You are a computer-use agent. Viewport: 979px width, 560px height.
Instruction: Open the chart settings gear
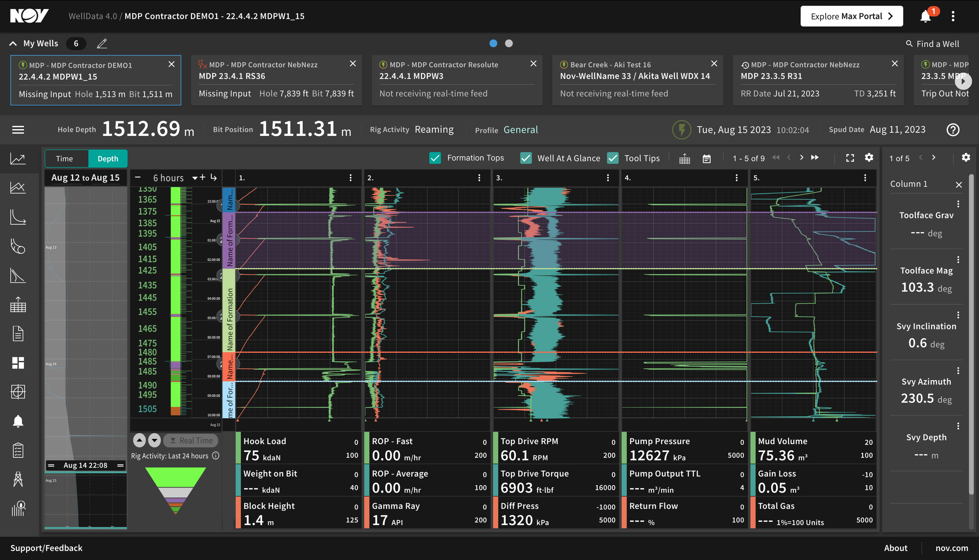coord(869,157)
